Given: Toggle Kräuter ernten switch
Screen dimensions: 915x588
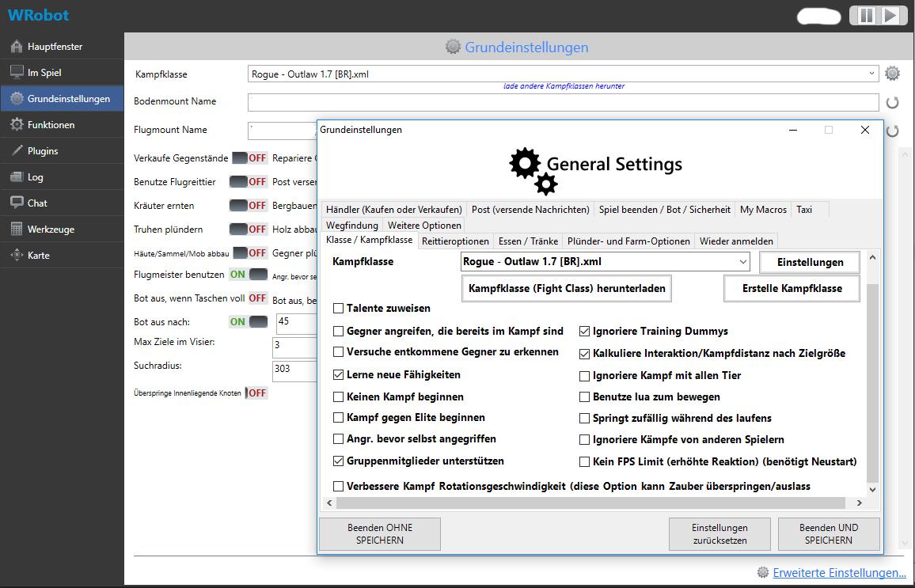Looking at the screenshot, I should pos(248,205).
